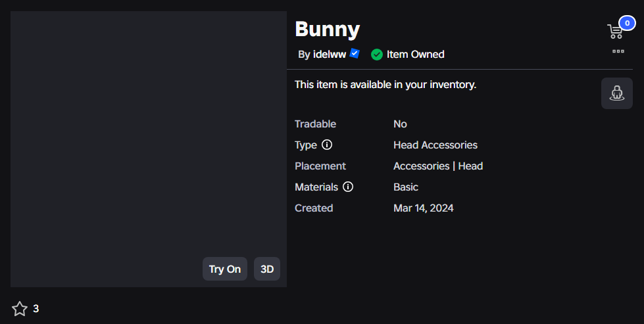Click the dark item preview thumbnail area
This screenshot has width=644, height=324.
click(x=148, y=149)
